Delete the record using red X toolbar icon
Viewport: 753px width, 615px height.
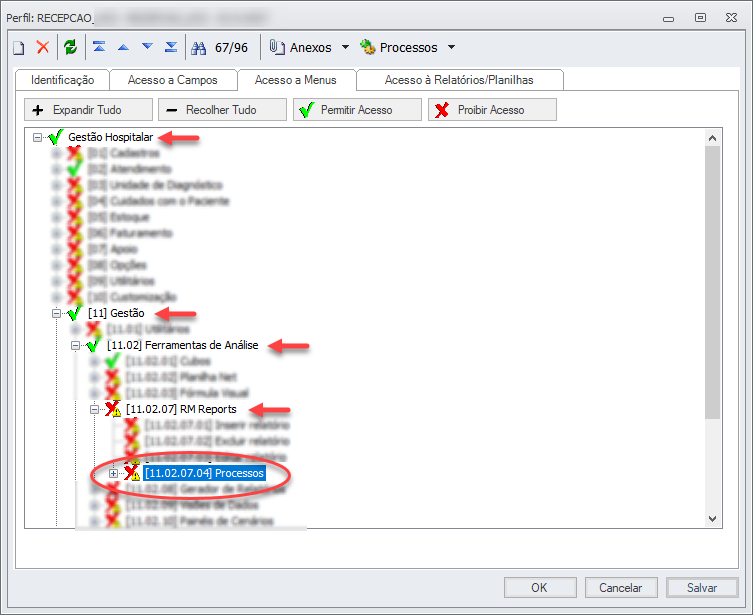point(43,47)
